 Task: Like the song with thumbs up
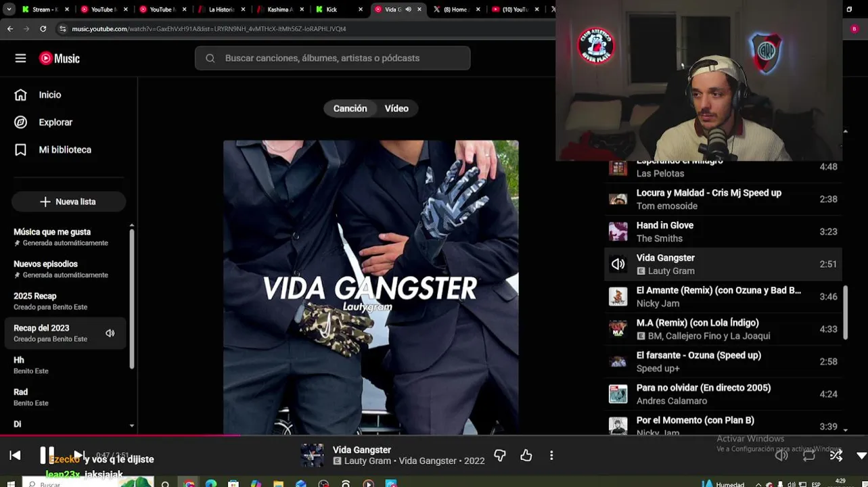526,456
